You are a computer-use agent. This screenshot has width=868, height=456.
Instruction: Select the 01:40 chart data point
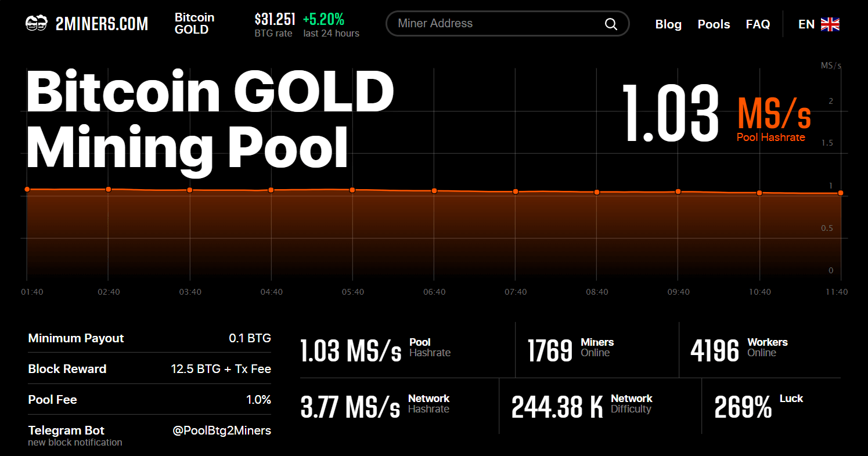(x=27, y=189)
